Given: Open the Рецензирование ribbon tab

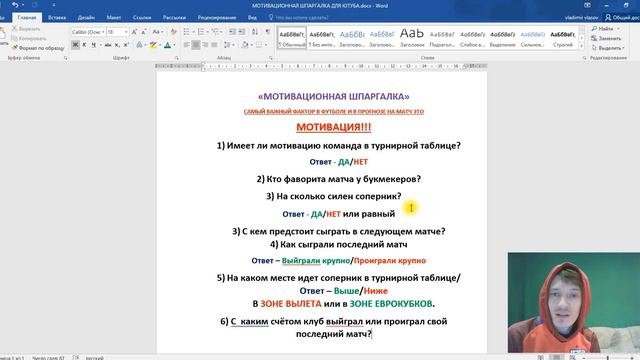Looking at the screenshot, I should pyautogui.click(x=217, y=18).
